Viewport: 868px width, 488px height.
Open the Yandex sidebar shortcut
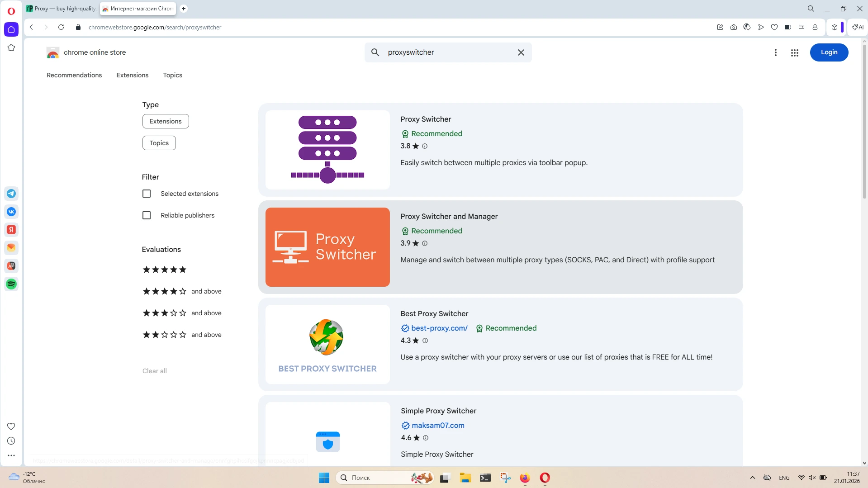pyautogui.click(x=11, y=230)
